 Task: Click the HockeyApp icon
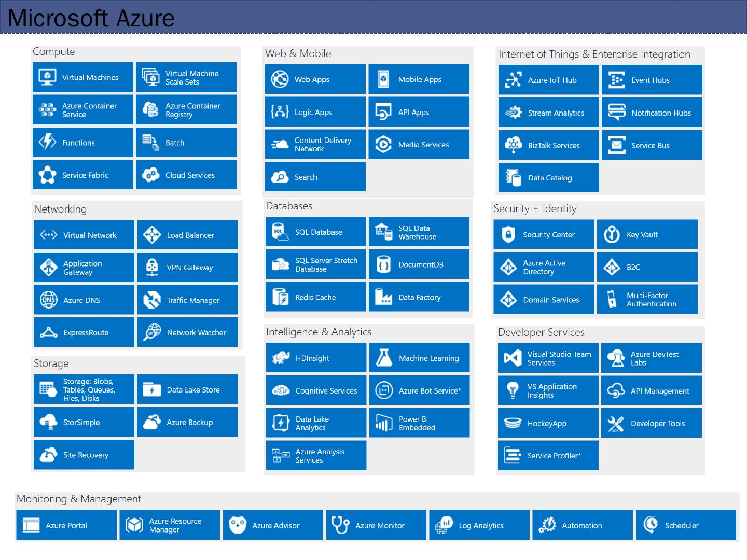pos(513,423)
